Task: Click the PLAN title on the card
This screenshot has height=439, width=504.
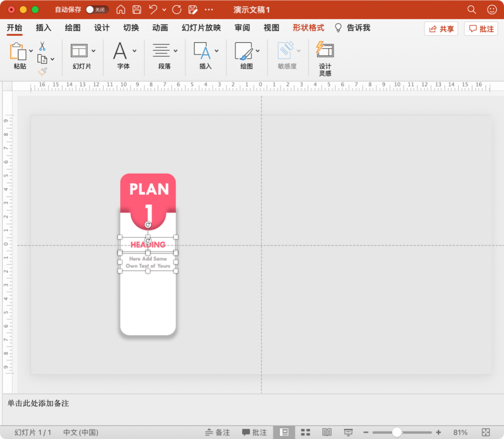Action: click(x=149, y=189)
